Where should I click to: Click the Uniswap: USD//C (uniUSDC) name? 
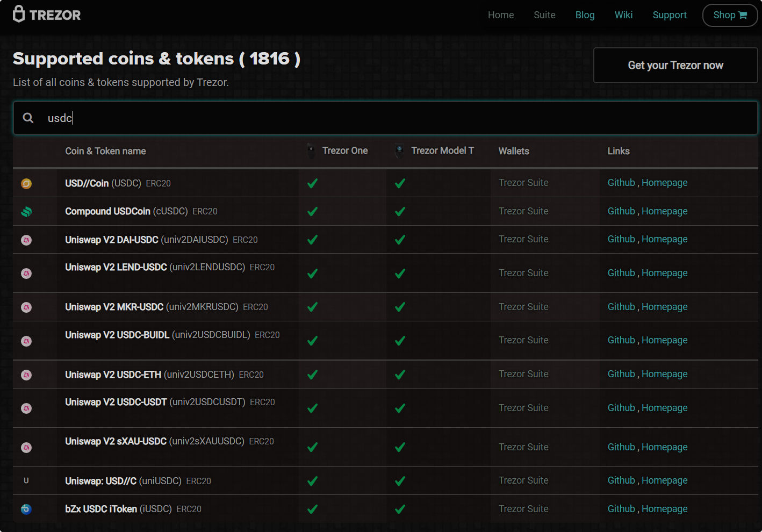tap(123, 481)
